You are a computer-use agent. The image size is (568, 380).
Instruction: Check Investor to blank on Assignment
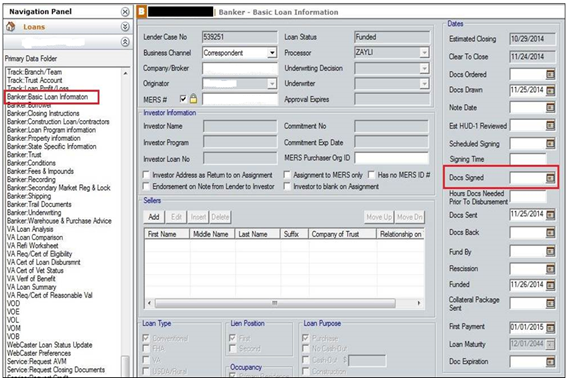click(287, 186)
